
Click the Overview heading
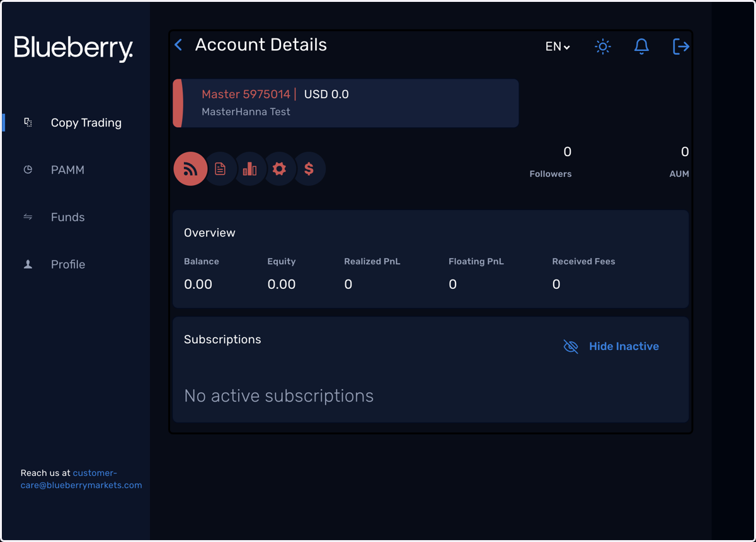pos(210,233)
